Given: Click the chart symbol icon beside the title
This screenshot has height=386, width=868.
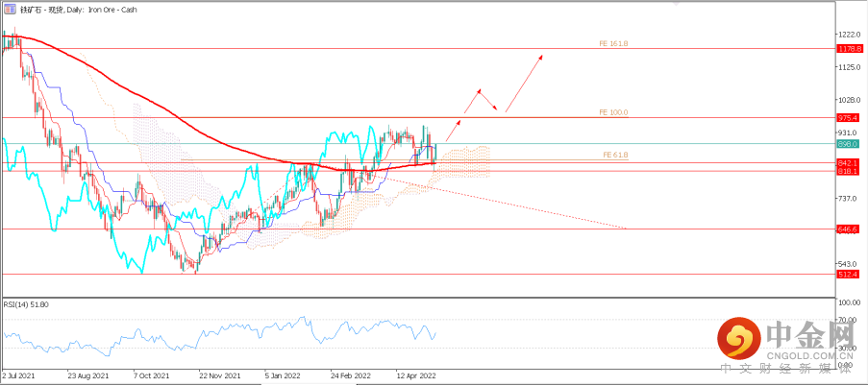Looking at the screenshot, I should [x=10, y=10].
